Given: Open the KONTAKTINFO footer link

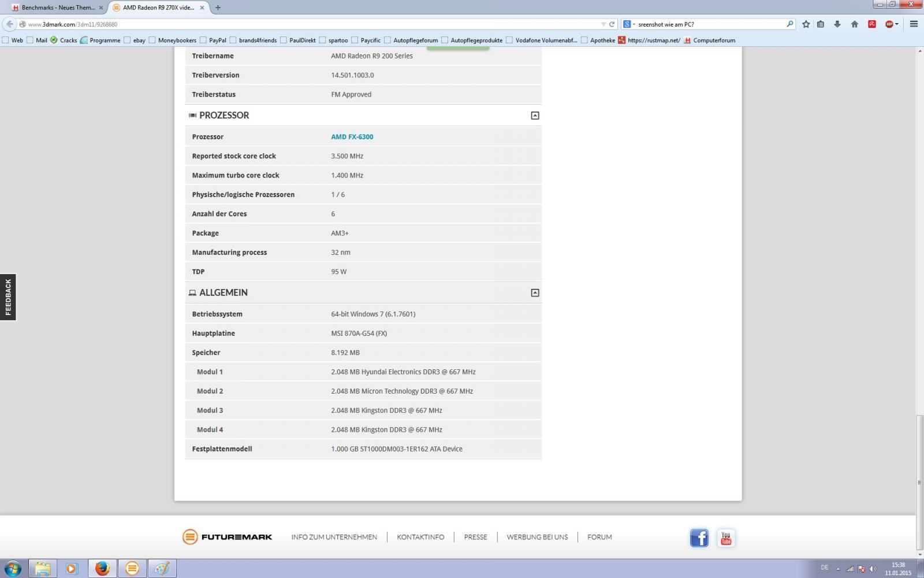Looking at the screenshot, I should coord(420,537).
